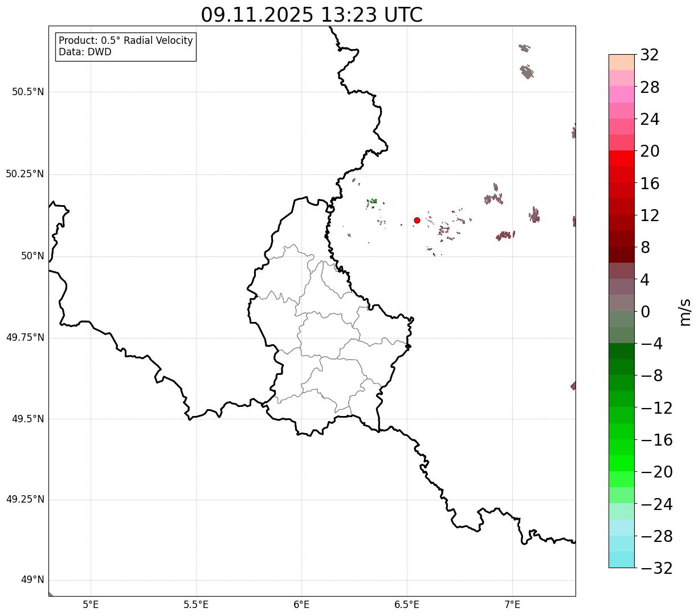The height and width of the screenshot is (616, 698).
Task: Click the 50°N latitude label
Action: pyautogui.click(x=32, y=256)
